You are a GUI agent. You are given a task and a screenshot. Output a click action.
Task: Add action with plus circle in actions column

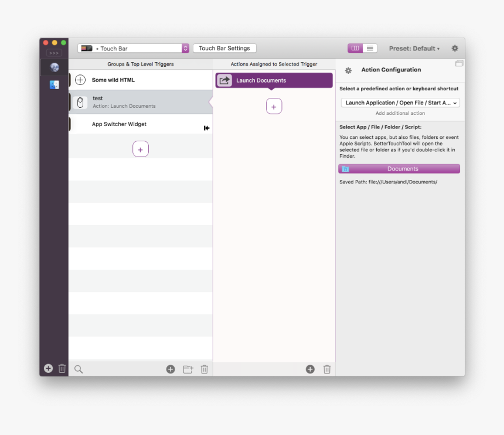click(310, 369)
